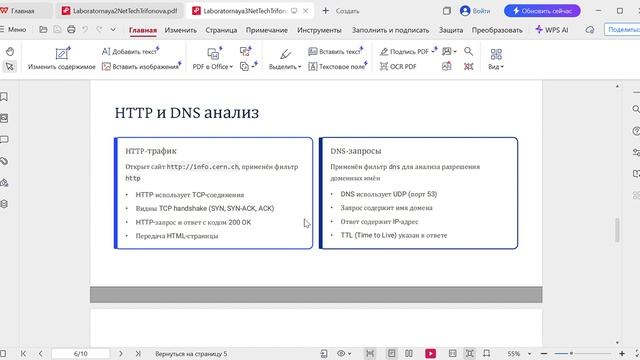Viewport: 640px width, 360px height.
Task: Click Подпись PDF tool
Action: click(x=408, y=51)
